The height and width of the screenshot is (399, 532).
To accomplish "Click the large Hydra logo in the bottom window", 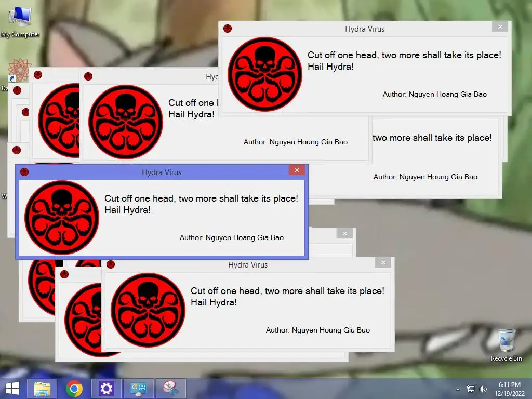I will coord(148,310).
